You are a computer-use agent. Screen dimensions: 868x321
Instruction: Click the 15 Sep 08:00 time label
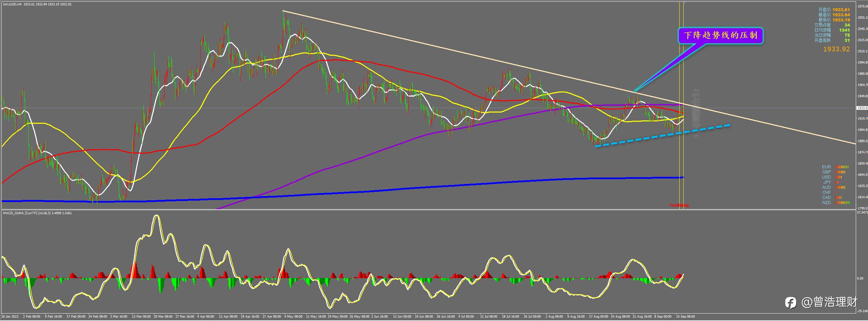point(686,317)
